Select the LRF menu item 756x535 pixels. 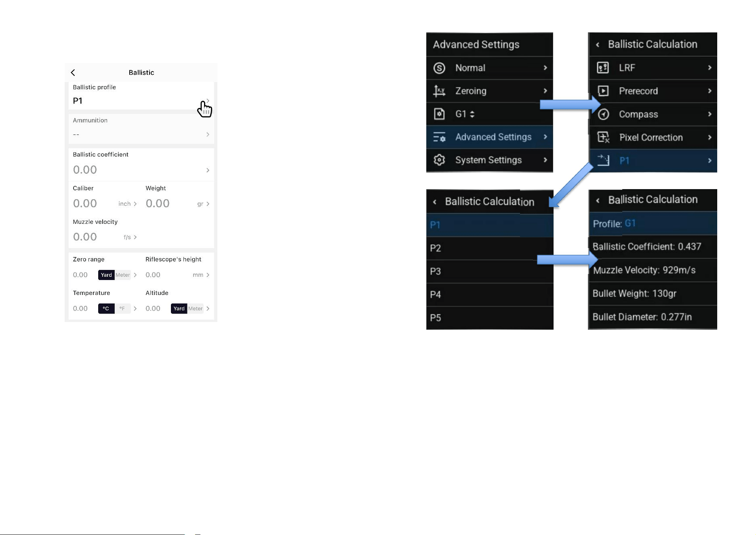(x=653, y=67)
